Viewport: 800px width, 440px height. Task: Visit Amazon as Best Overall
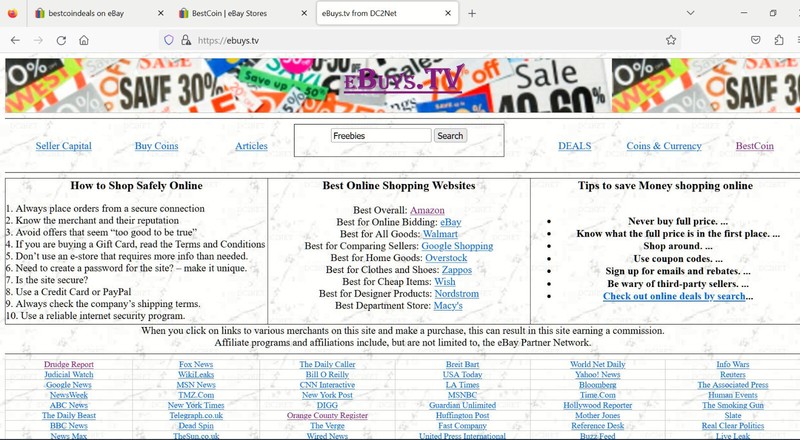427,210
